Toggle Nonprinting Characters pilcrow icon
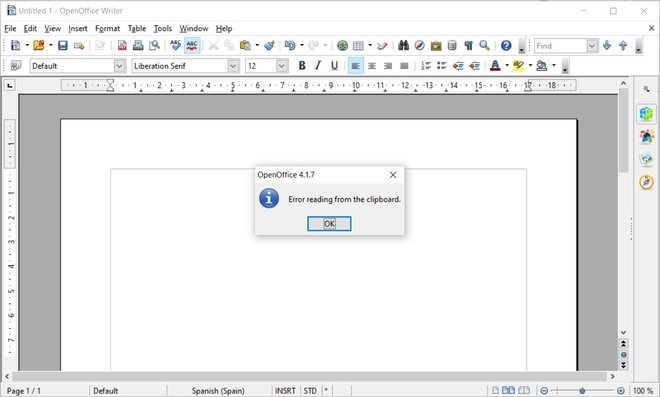The height and width of the screenshot is (397, 660). coord(468,45)
